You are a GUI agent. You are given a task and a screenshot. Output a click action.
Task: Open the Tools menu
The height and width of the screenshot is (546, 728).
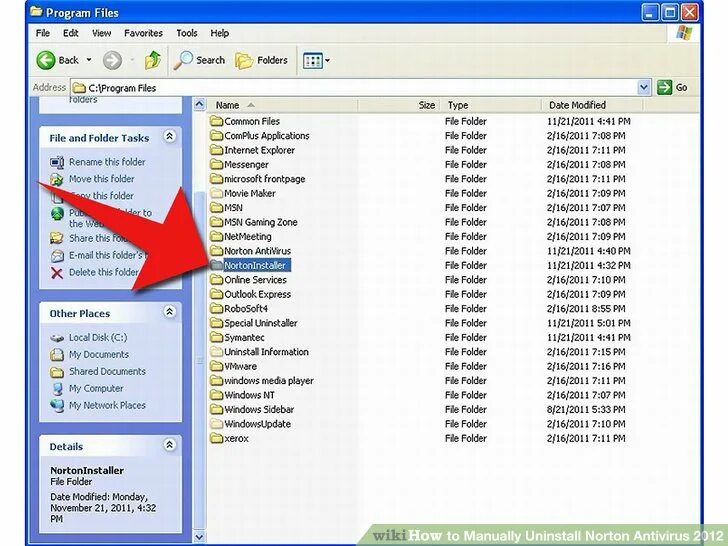[x=187, y=33]
